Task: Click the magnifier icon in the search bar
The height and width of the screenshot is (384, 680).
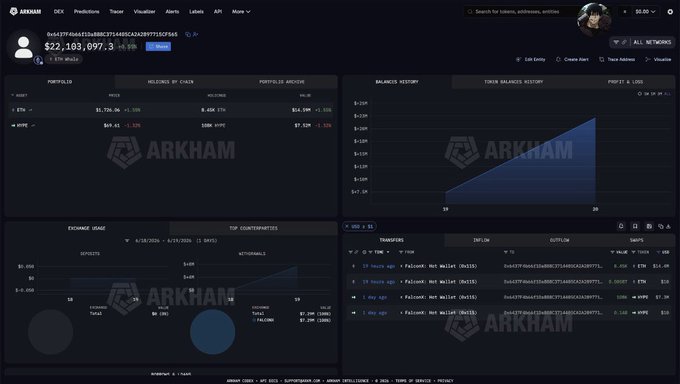Action: (x=470, y=12)
